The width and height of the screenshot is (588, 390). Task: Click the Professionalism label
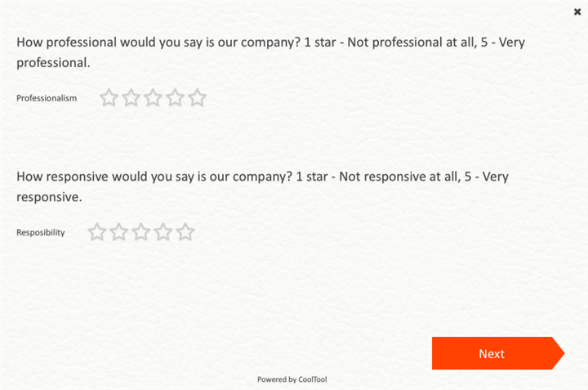[47, 98]
